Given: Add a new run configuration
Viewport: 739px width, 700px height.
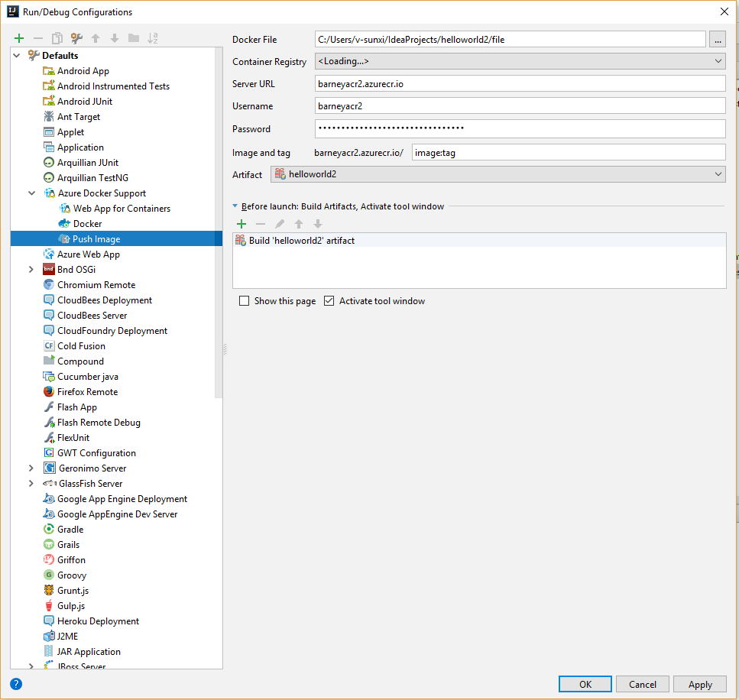Looking at the screenshot, I should (x=18, y=37).
